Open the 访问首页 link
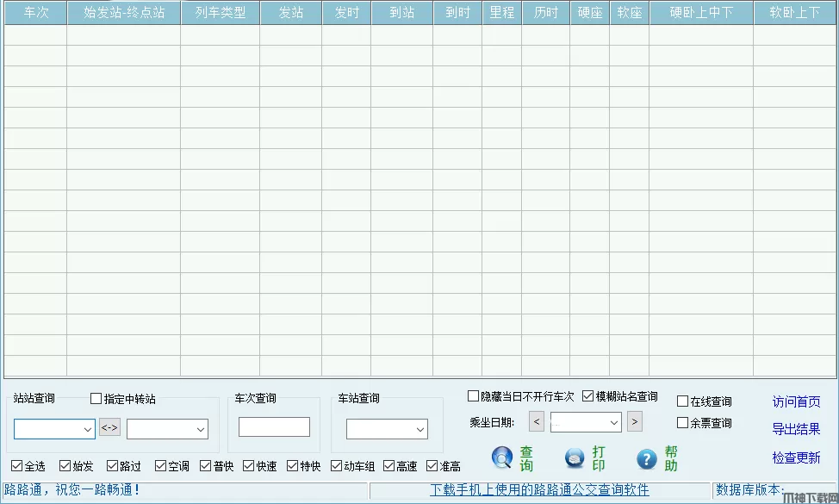Viewport: 839px width, 504px height. [x=796, y=402]
